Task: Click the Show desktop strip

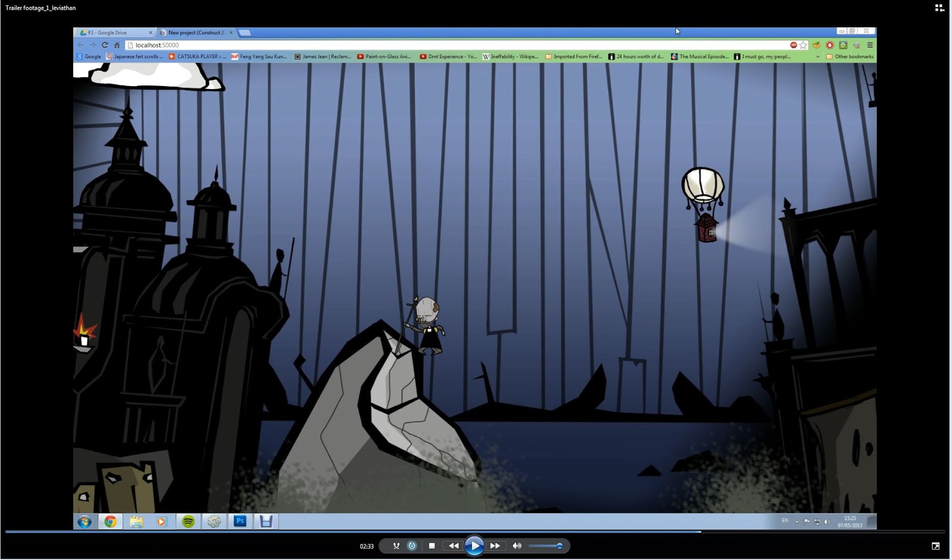Action: pyautogui.click(x=872, y=521)
